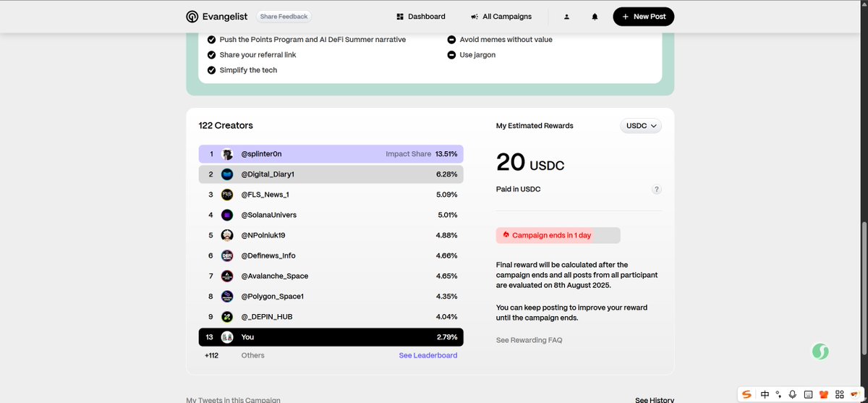Click the @SolanaUnivers avatar
This screenshot has width=868, height=403.
227,215
